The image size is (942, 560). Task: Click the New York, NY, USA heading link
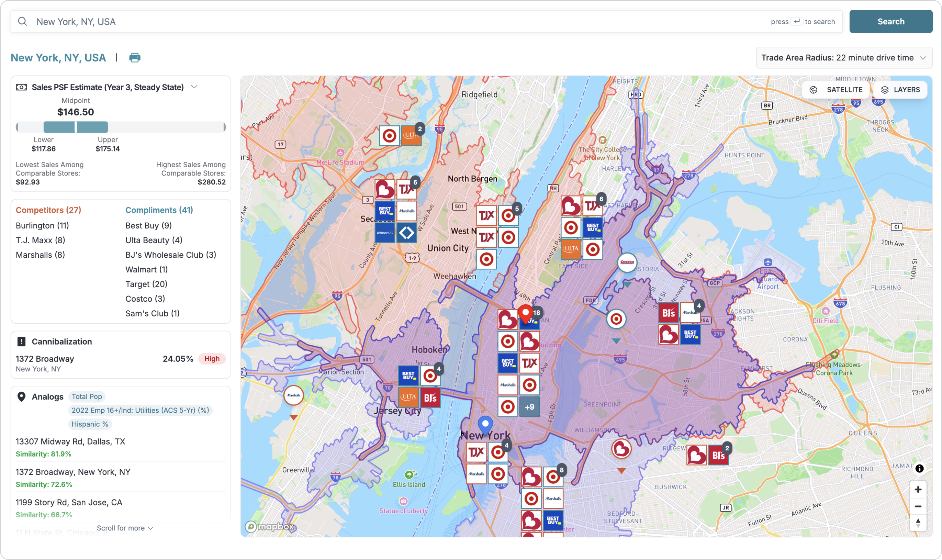pyautogui.click(x=58, y=58)
